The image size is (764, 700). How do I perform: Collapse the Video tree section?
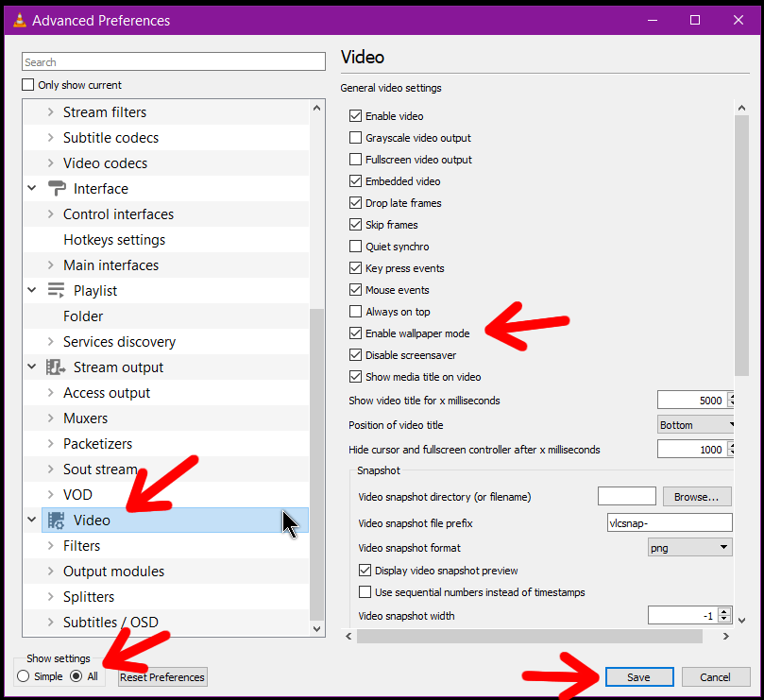click(x=32, y=520)
